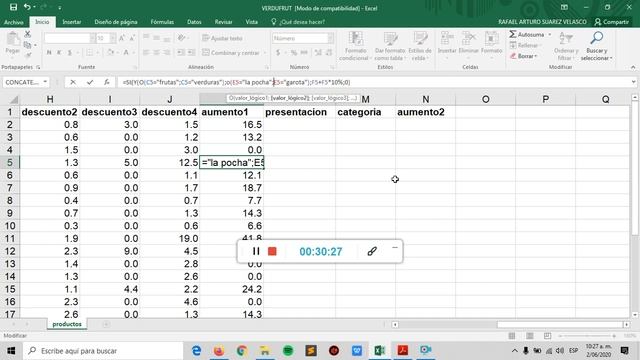Open the Insert Function fx dialog

(107, 82)
